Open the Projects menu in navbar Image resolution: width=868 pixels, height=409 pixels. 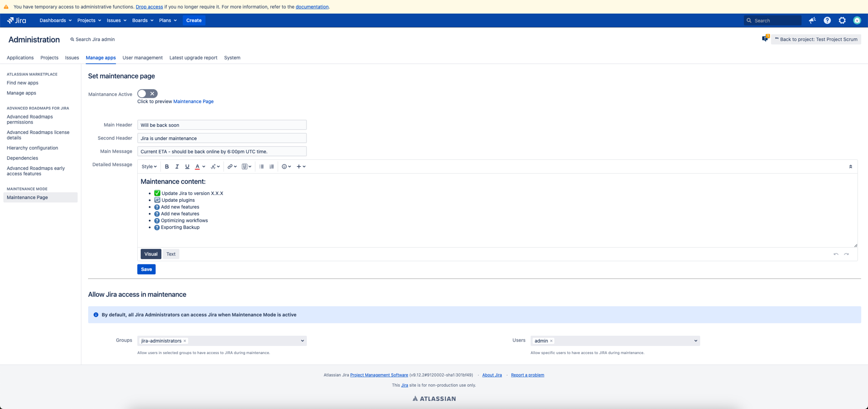89,20
